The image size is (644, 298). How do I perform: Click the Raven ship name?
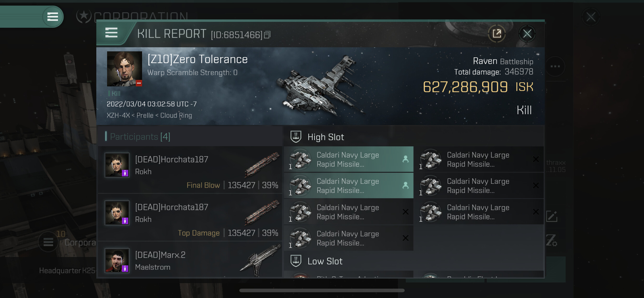pyautogui.click(x=485, y=61)
